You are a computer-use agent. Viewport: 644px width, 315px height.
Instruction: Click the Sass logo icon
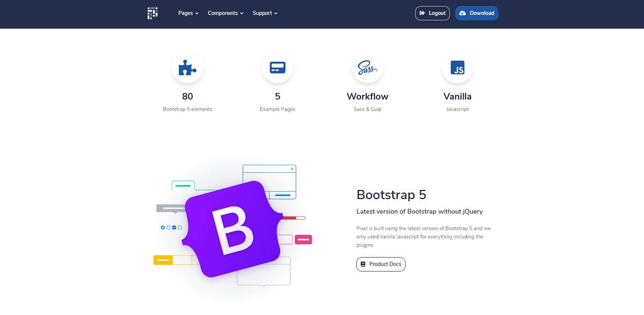point(368,68)
